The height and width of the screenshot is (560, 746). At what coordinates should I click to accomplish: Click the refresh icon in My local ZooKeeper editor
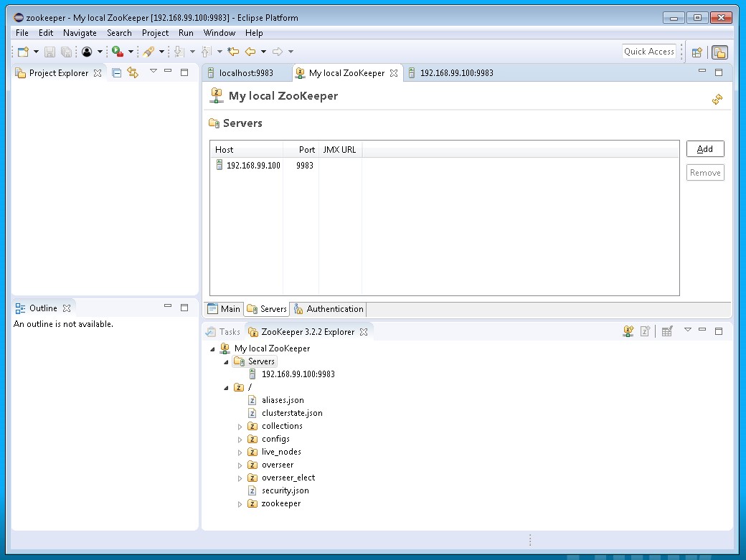coord(717,100)
